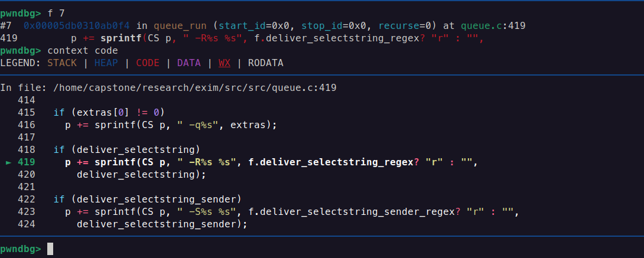This screenshot has height=258, width=644.
Task: Click the STACK legend label
Action: point(62,63)
